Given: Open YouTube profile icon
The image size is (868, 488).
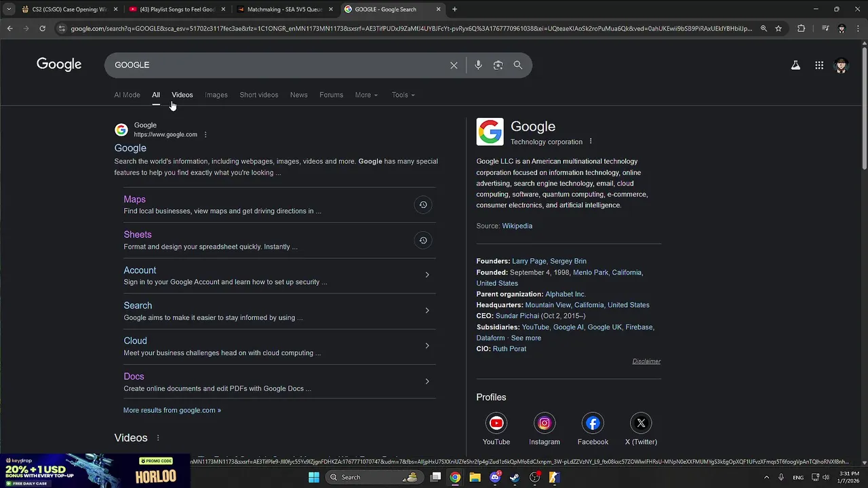Looking at the screenshot, I should [x=496, y=423].
